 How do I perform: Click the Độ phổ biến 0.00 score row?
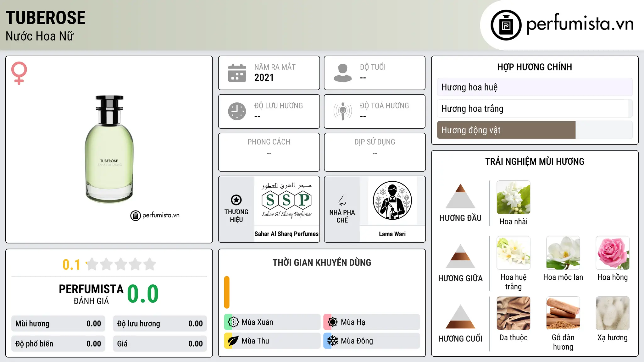[58, 344]
